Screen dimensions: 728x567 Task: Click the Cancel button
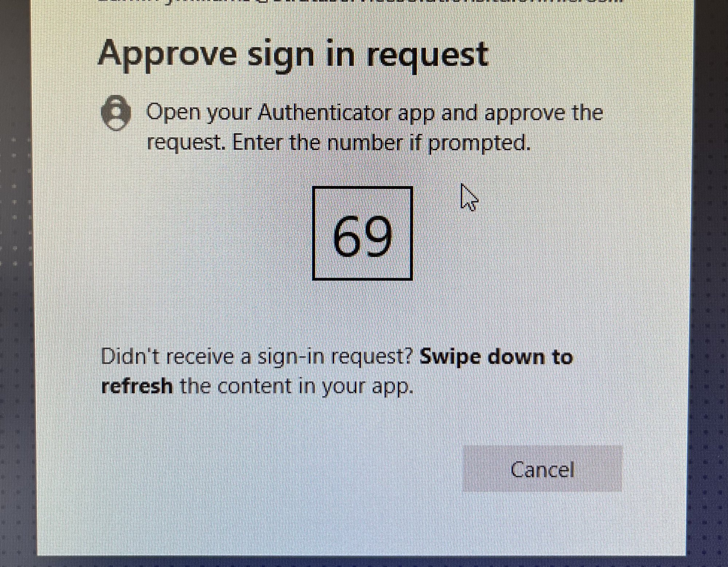542,469
